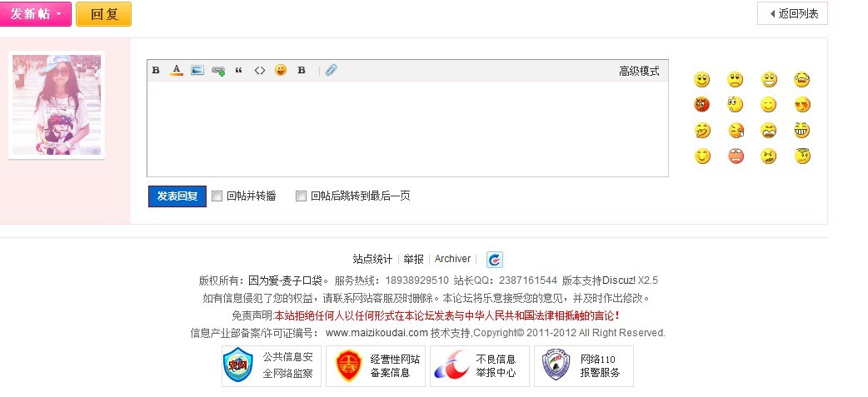Open the user avatar photo
This screenshot has width=868, height=397.
pos(57,105)
